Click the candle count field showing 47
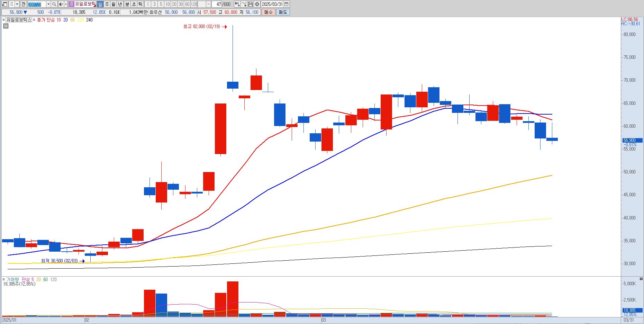Image resolution: width=644 pixels, height=324 pixels. 217,4
